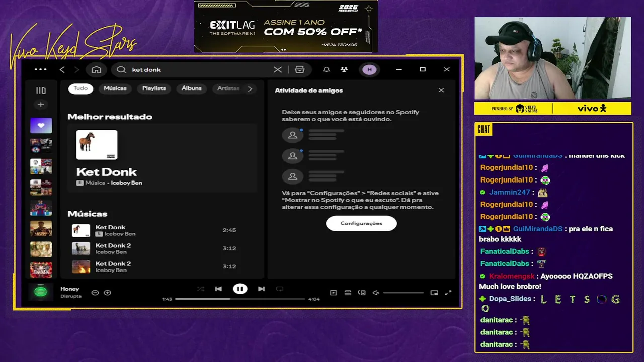Open the Ket Donk best result card
Viewport: 644px width, 362px height.
tap(162, 158)
